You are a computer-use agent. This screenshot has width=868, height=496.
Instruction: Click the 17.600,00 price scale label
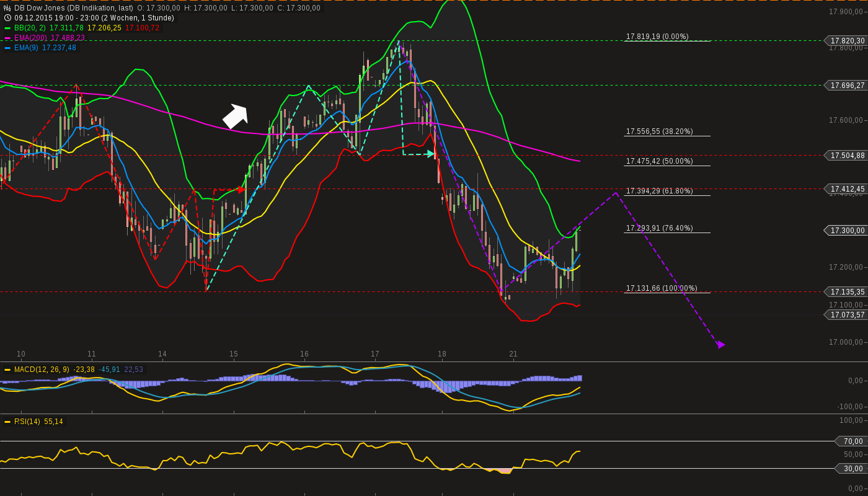846,120
